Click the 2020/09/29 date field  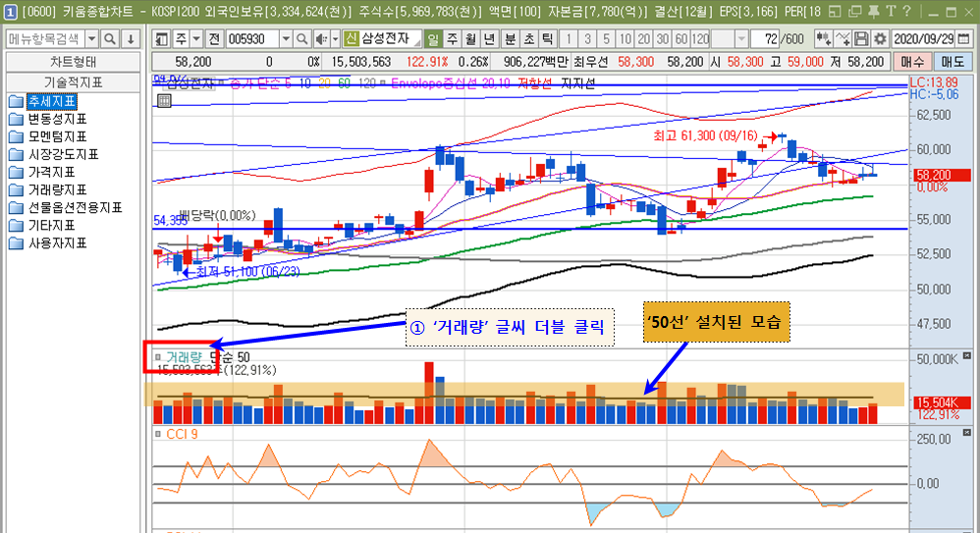point(924,39)
